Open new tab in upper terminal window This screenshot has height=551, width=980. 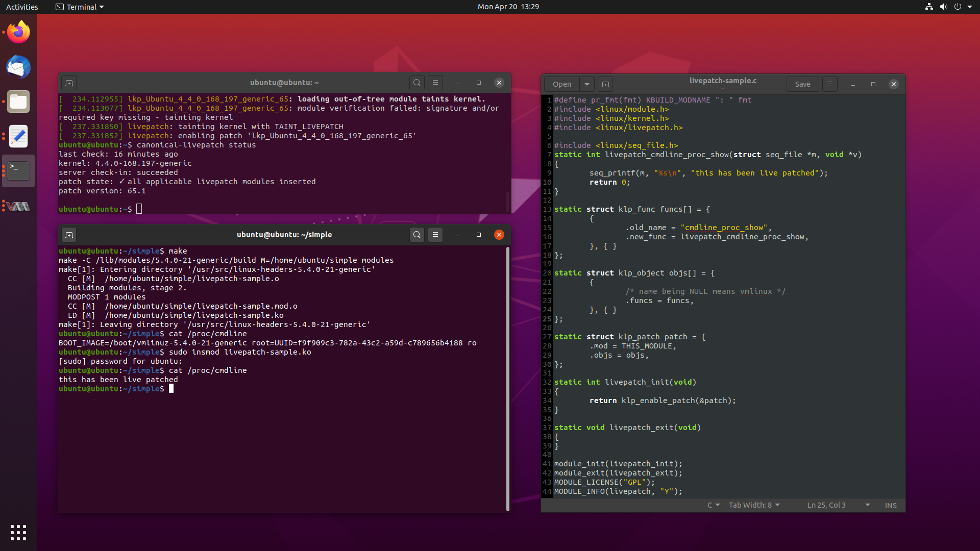tap(69, 83)
